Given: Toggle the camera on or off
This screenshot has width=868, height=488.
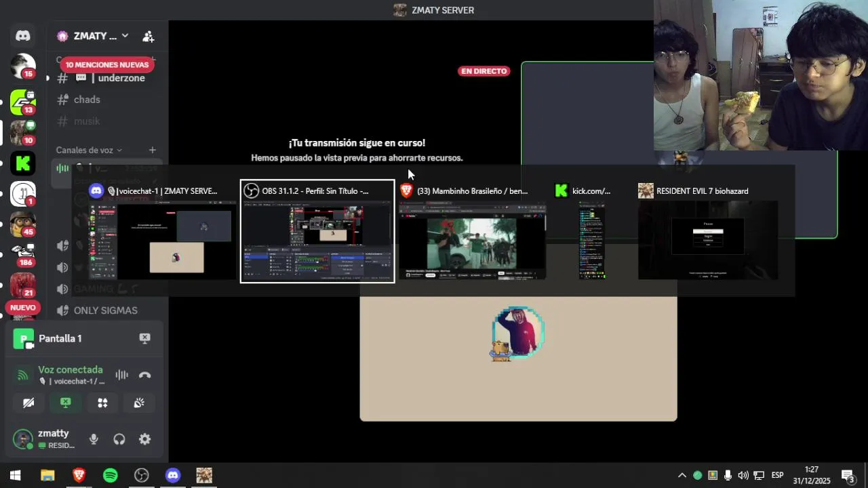Looking at the screenshot, I should (28, 403).
